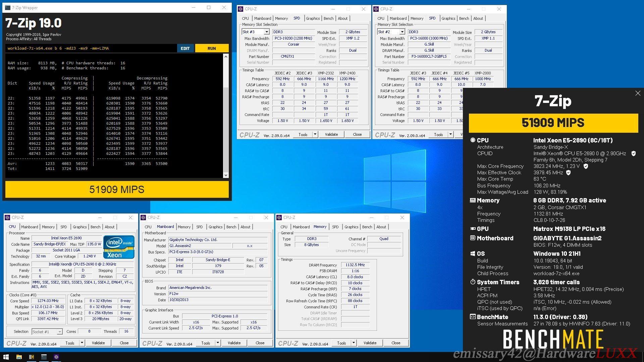Expand Tools arrow in Slot #2 SPD window
The height and width of the screenshot is (362, 644).
coord(450,134)
